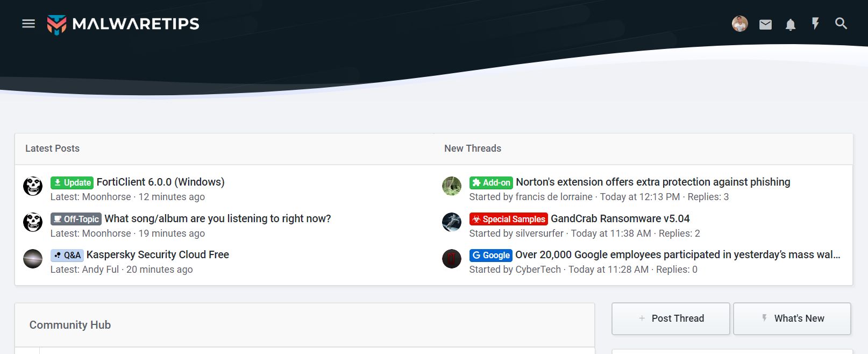This screenshot has width=868, height=354.
Task: Select the New Threads tab
Action: click(473, 148)
